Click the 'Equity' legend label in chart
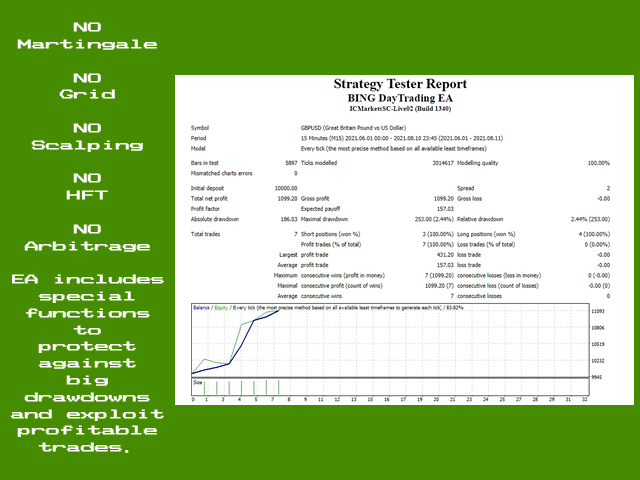The height and width of the screenshot is (480, 640). [x=221, y=308]
